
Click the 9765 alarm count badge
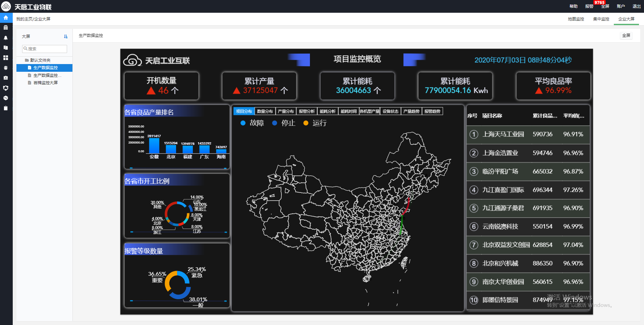point(599,2)
